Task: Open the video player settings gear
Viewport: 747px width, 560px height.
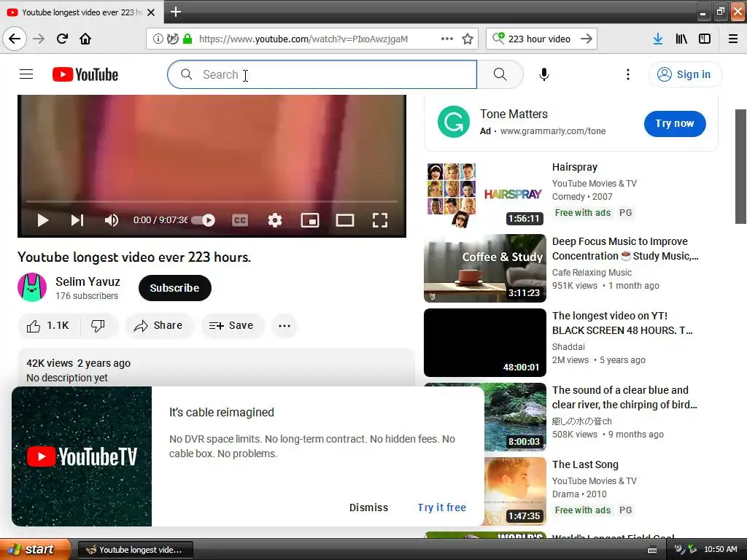Action: 275,220
